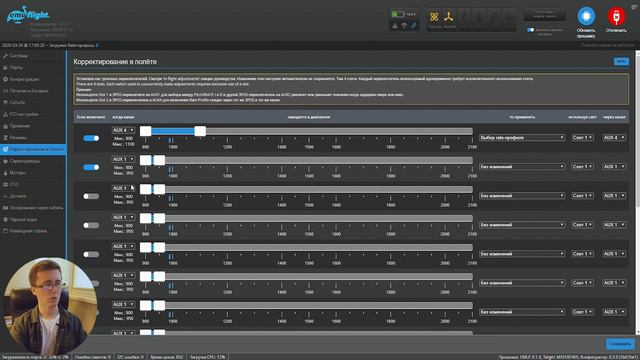
Task: Switch to PID настройки
Action: pyautogui.click(x=33, y=114)
